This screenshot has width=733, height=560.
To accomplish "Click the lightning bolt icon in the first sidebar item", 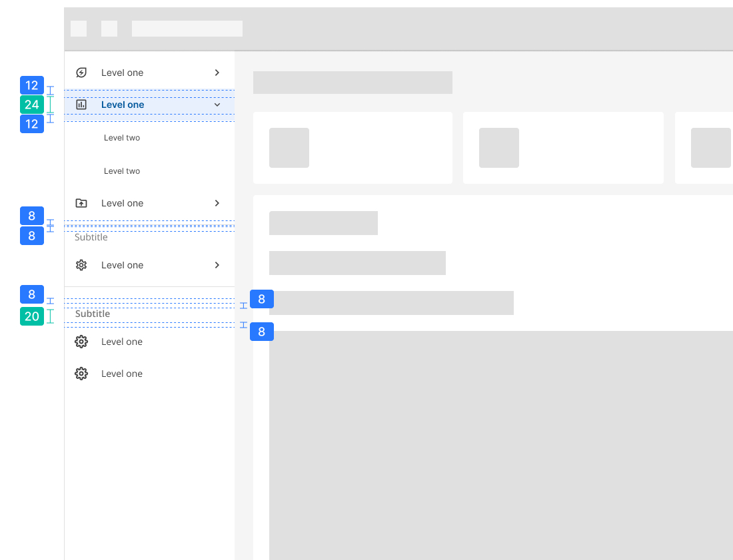I will click(x=81, y=73).
